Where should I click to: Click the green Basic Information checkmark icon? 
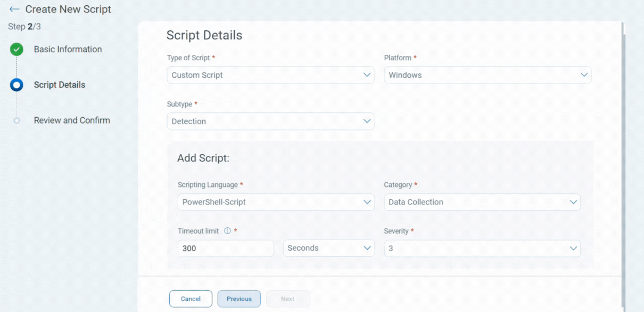[x=16, y=50]
